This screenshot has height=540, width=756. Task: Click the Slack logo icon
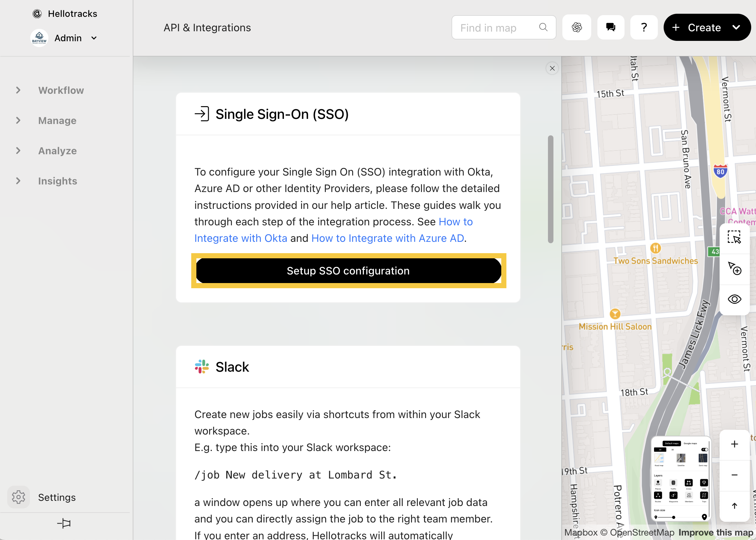(x=202, y=367)
